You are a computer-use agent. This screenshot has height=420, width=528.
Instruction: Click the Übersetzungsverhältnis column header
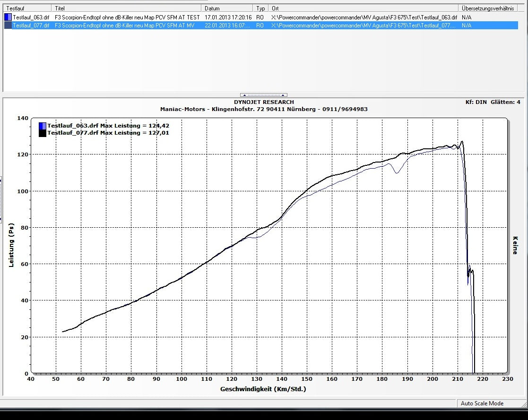[488, 9]
